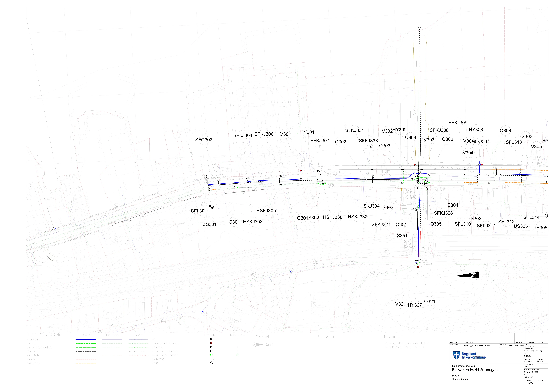Viewport: 555px width, 392px height.
Task: Click the title 'Bussveien fv. 44 Strandgata'
Action: [x=475, y=370]
